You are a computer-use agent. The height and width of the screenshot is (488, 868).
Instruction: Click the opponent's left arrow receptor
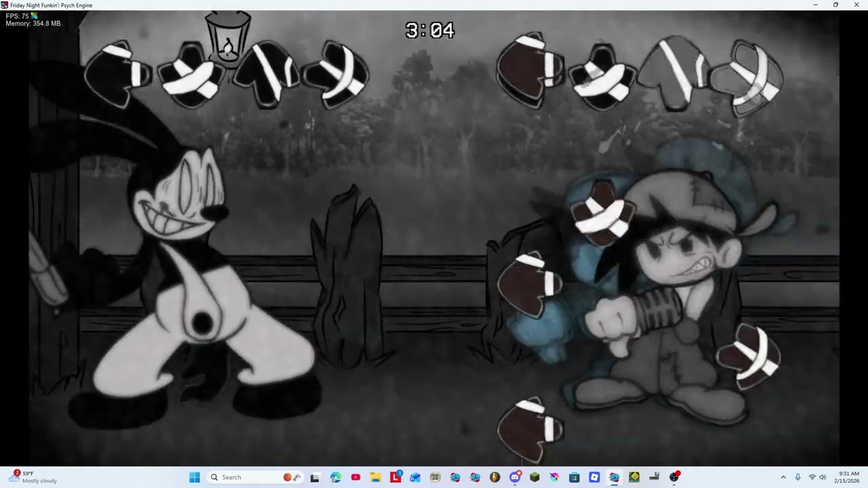pos(118,74)
